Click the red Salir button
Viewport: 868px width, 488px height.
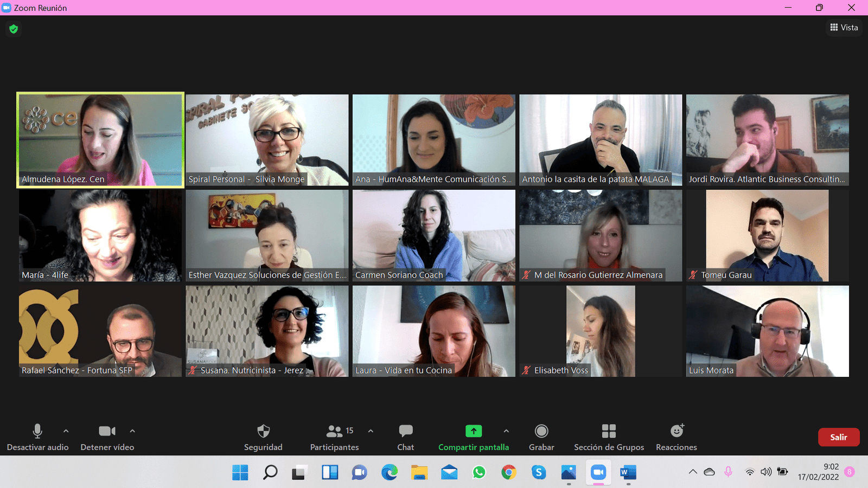pyautogui.click(x=838, y=437)
